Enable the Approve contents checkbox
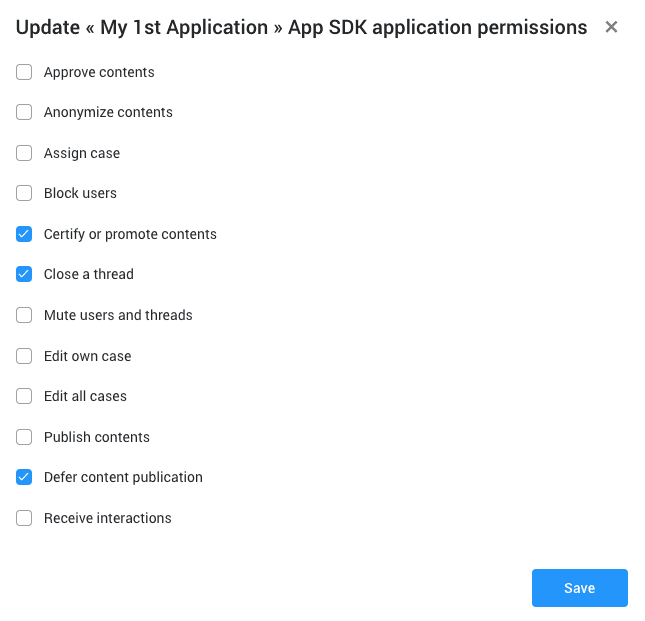Image resolution: width=645 pixels, height=621 pixels. [x=24, y=72]
